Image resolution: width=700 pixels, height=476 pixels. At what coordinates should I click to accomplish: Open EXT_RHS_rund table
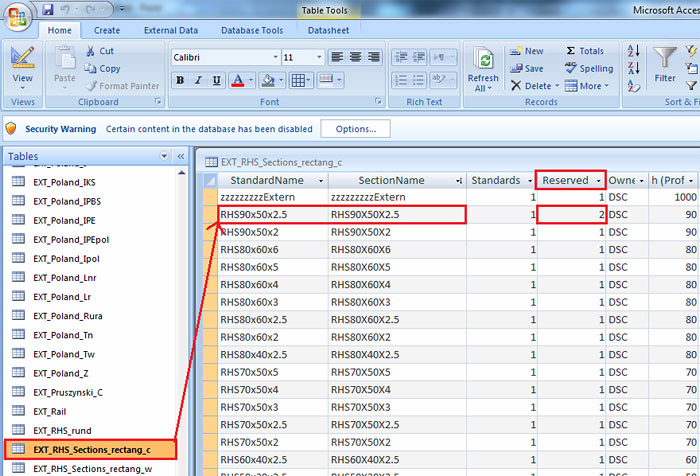coord(62,431)
